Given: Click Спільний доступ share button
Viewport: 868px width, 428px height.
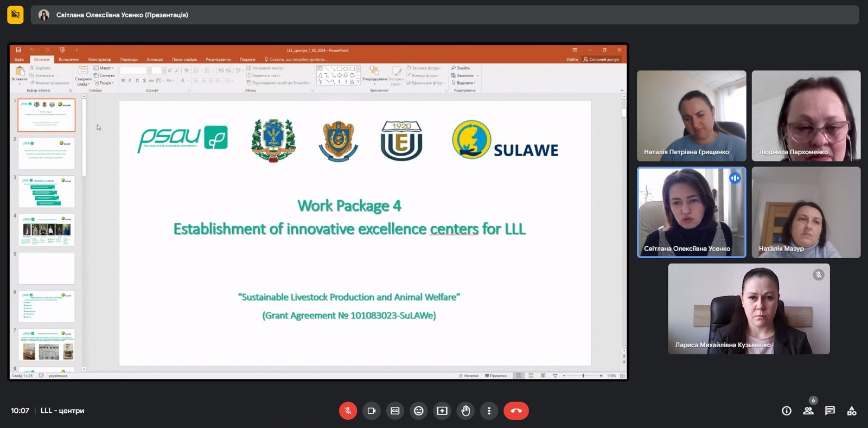Looking at the screenshot, I should [601, 59].
